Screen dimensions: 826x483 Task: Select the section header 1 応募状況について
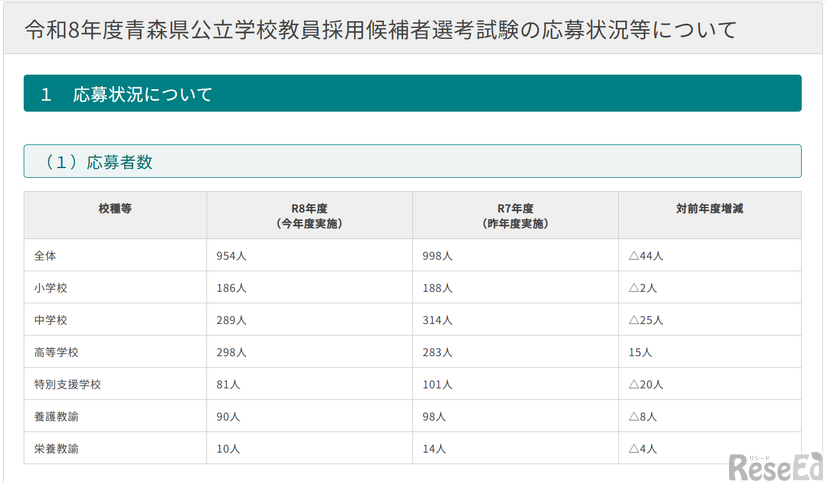pos(412,93)
